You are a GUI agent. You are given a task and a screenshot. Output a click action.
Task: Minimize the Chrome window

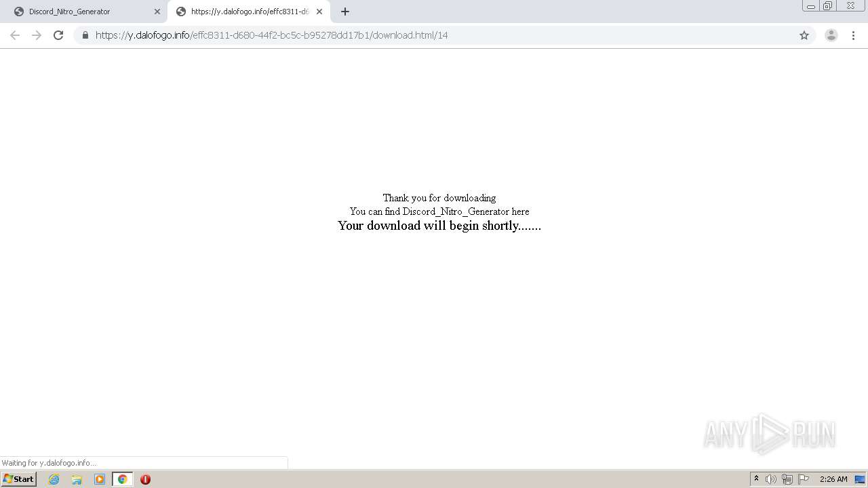[811, 6]
